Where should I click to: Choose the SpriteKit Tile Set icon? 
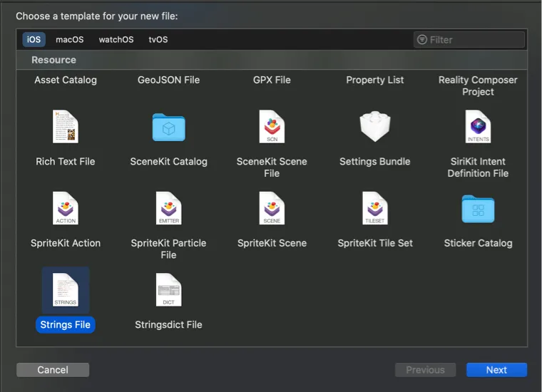[374, 209]
